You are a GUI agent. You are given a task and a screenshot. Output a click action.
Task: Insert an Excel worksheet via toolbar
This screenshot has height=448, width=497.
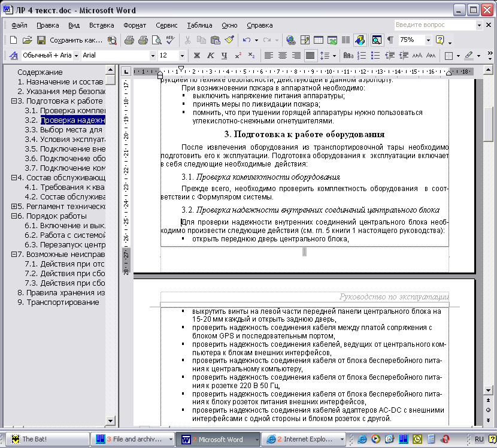click(x=332, y=40)
